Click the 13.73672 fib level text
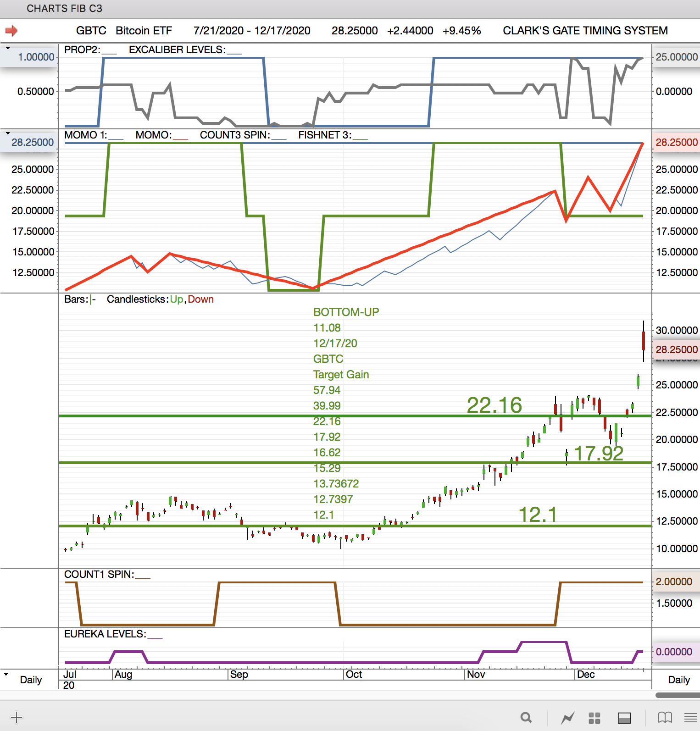The width and height of the screenshot is (700, 731). [x=336, y=484]
